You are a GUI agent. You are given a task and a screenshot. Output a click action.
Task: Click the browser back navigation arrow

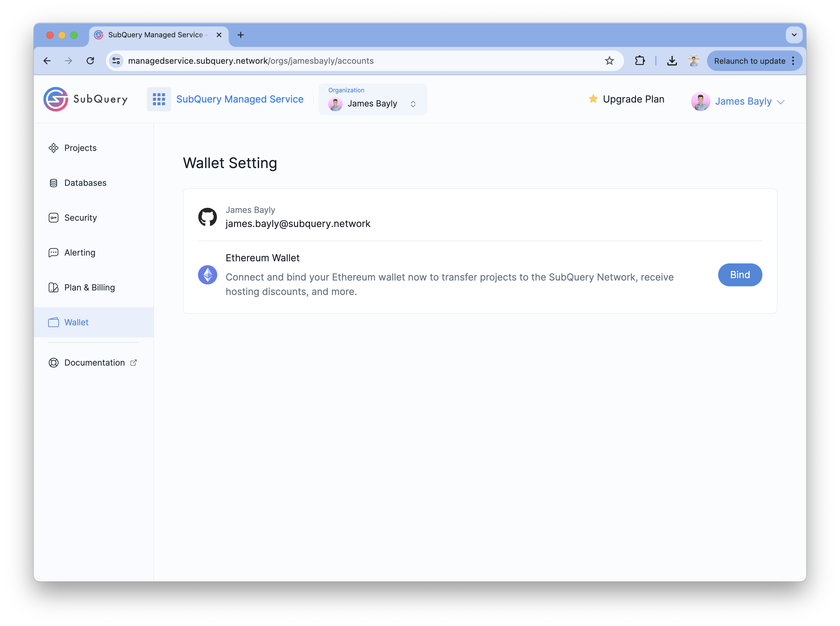[47, 60]
